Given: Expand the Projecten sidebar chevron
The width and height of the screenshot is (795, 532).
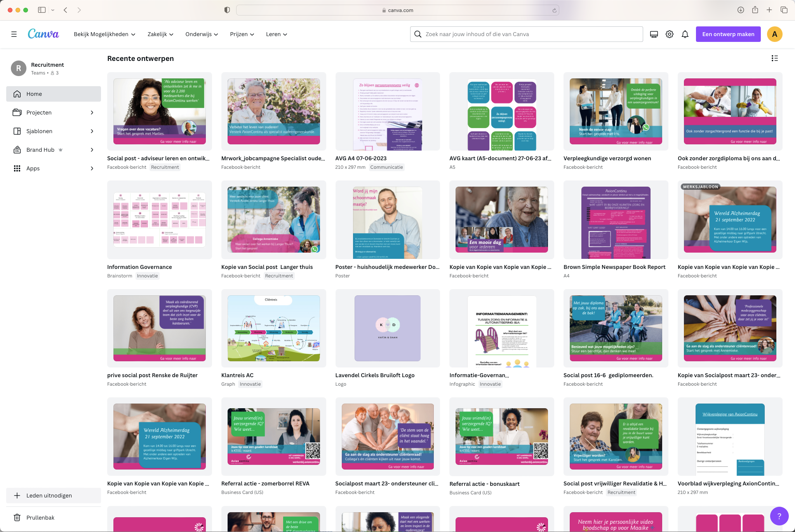Looking at the screenshot, I should click(x=92, y=113).
